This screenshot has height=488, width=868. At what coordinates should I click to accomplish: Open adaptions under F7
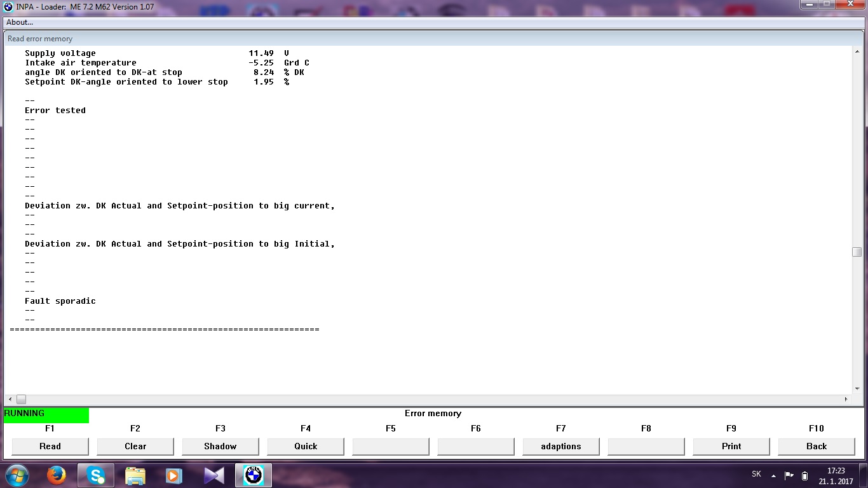point(561,446)
